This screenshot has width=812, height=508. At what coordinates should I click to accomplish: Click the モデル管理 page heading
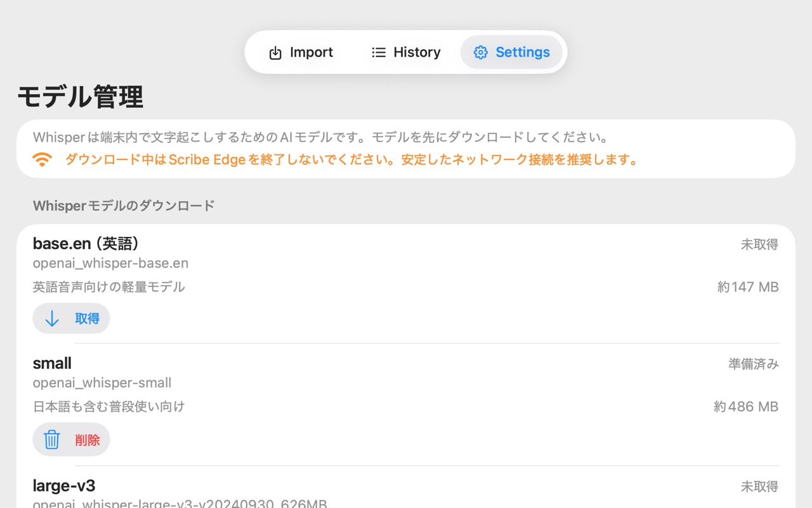pyautogui.click(x=80, y=97)
